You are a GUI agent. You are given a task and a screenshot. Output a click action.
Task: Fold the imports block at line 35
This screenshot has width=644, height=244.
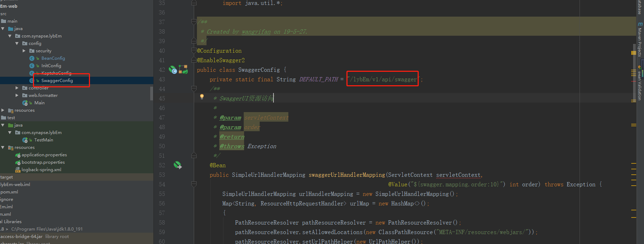[x=194, y=3]
